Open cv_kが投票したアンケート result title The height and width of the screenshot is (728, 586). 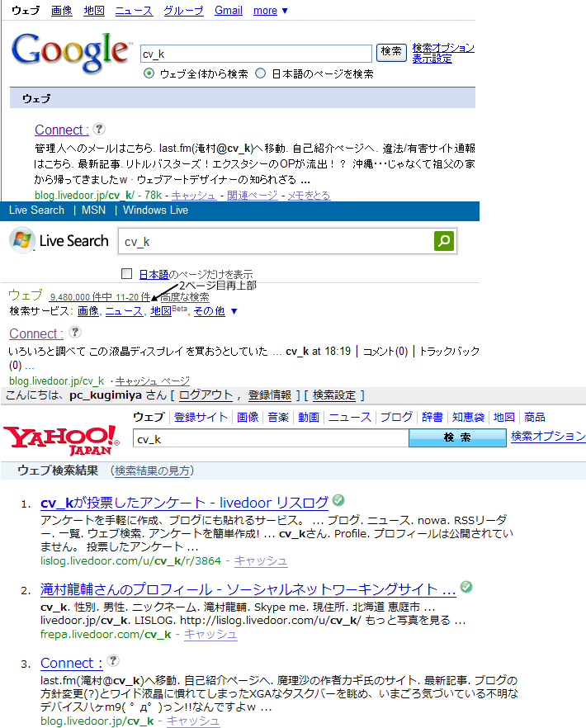tap(184, 503)
